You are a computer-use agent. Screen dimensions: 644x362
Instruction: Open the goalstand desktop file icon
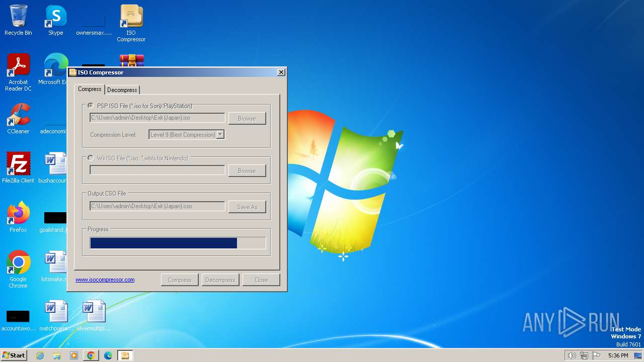coord(54,222)
